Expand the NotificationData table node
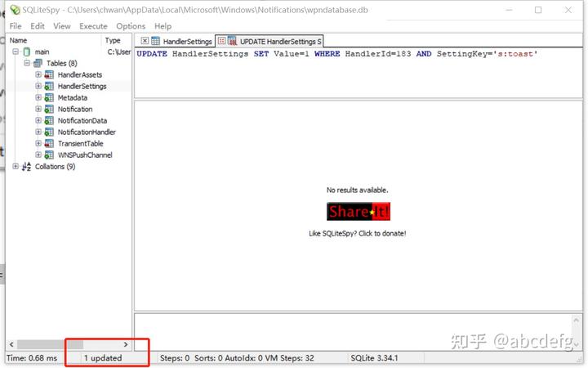Viewport: 588px width, 368px height. coord(38,120)
